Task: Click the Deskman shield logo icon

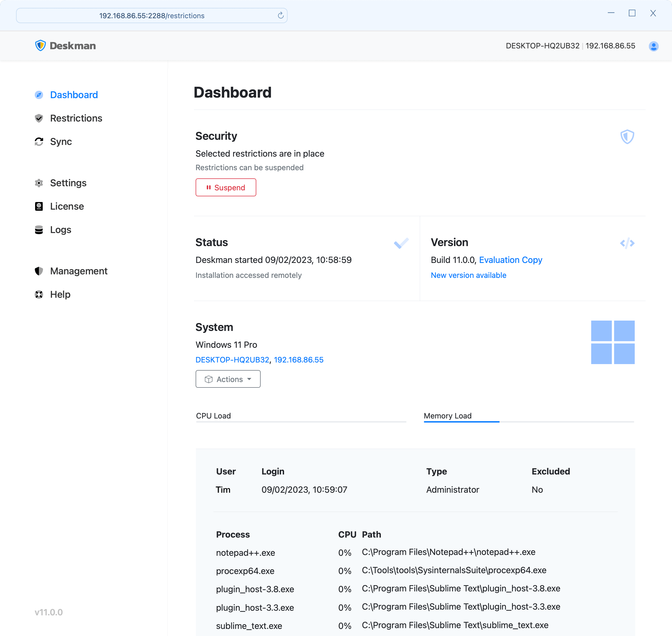Action: [x=39, y=45]
